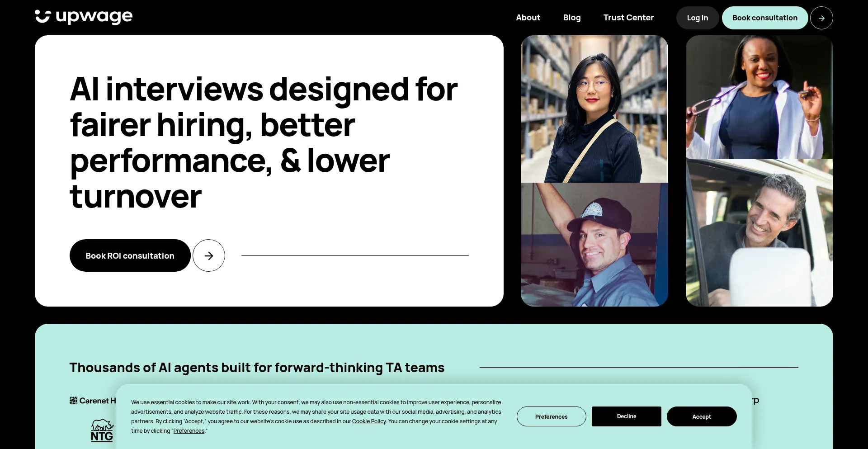Decline non-essential cookies
This screenshot has height=449, width=868.
627,416
